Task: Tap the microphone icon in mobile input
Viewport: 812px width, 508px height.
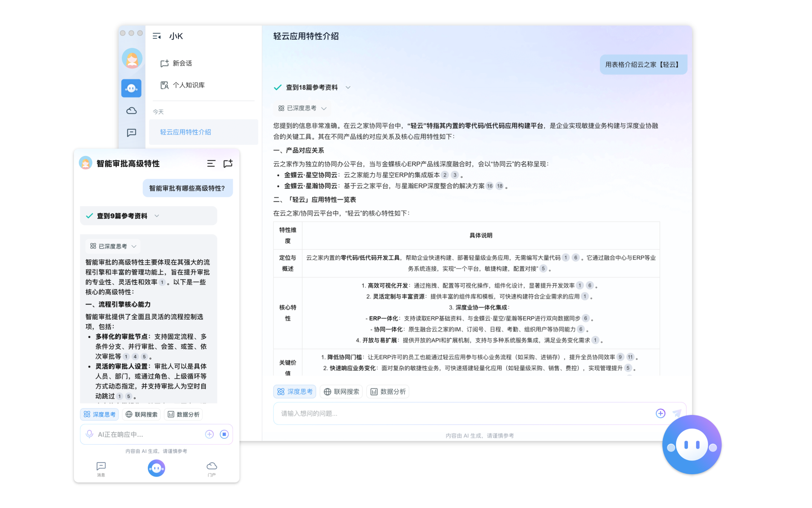Action: pos(89,434)
